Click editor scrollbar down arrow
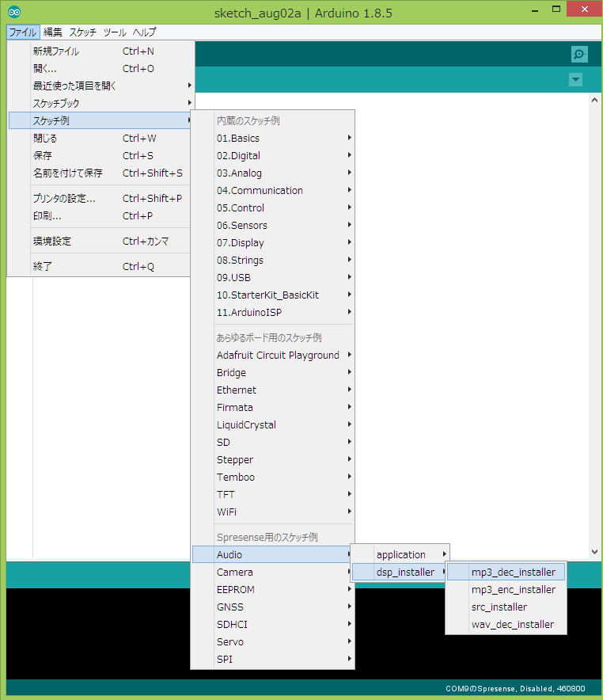Image resolution: width=603 pixels, height=700 pixels. click(594, 552)
